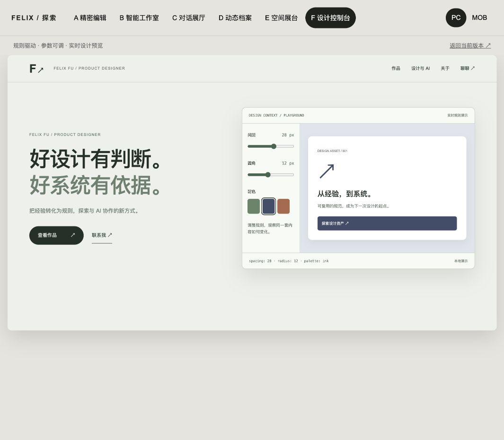Viewport: 504px width, 440px height.
Task: Click the 好系统有依据。 headline
Action: pyautogui.click(x=96, y=185)
